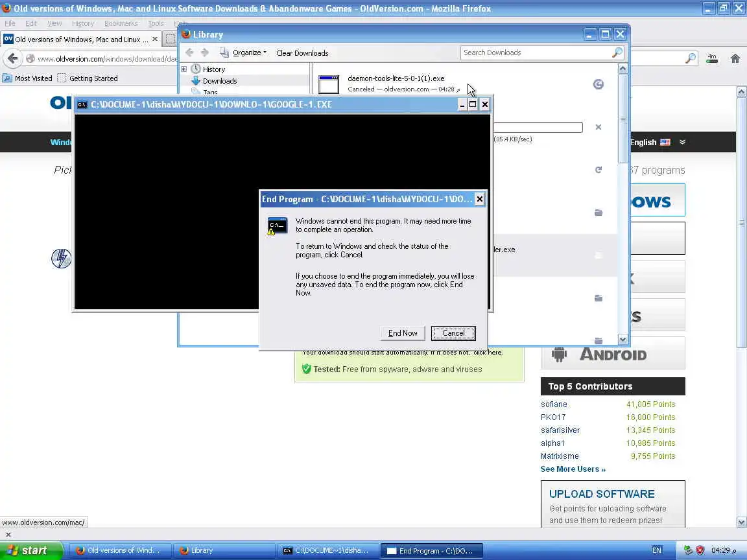Select daemon-tools-lite-5-0-1(1).exe download entry
Viewport: 747px width, 560px height.
(464, 84)
